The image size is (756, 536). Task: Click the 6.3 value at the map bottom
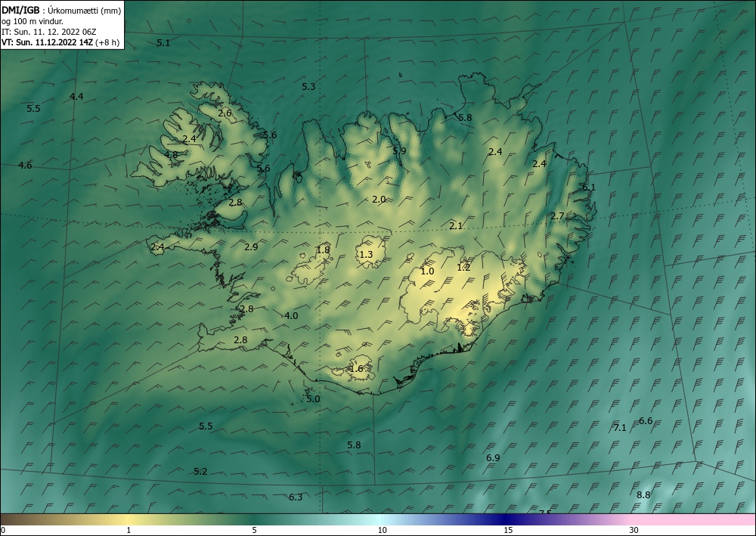(x=296, y=497)
